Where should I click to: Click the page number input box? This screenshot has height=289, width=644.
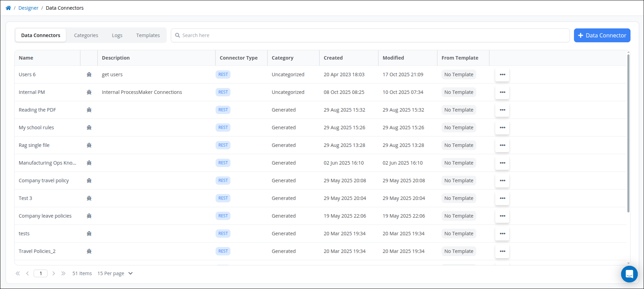pyautogui.click(x=41, y=273)
